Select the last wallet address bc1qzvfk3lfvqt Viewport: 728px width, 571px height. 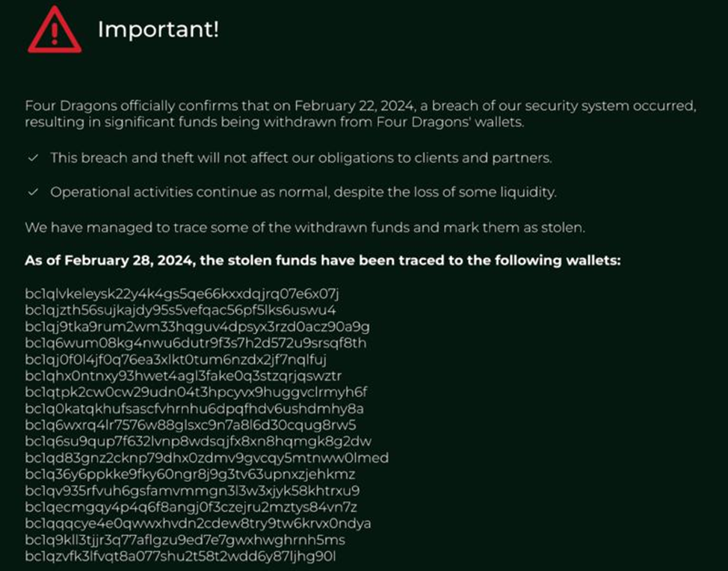[x=180, y=557]
